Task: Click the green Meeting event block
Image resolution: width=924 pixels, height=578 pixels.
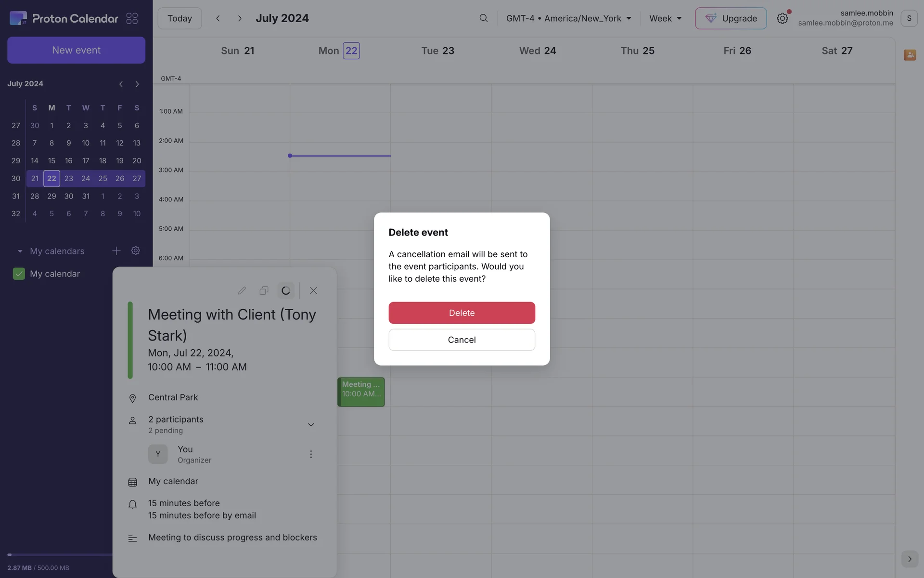Action: coord(361,392)
